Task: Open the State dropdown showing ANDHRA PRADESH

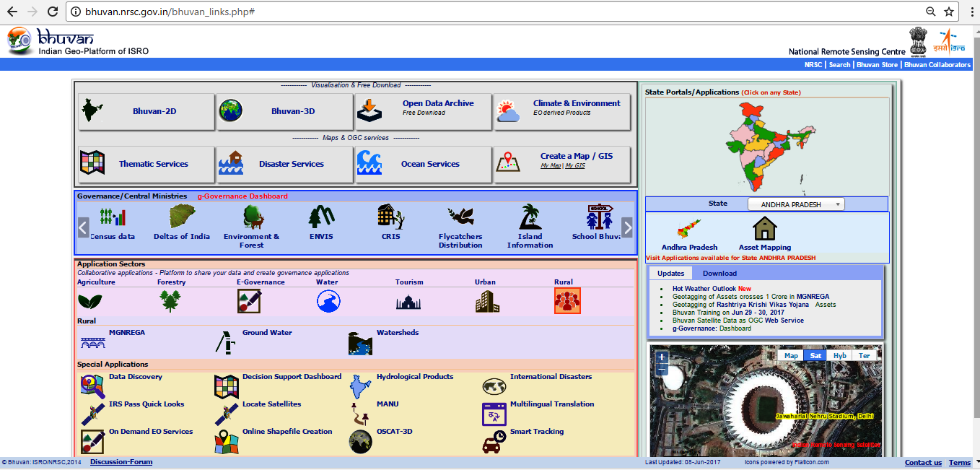Action: [x=796, y=204]
